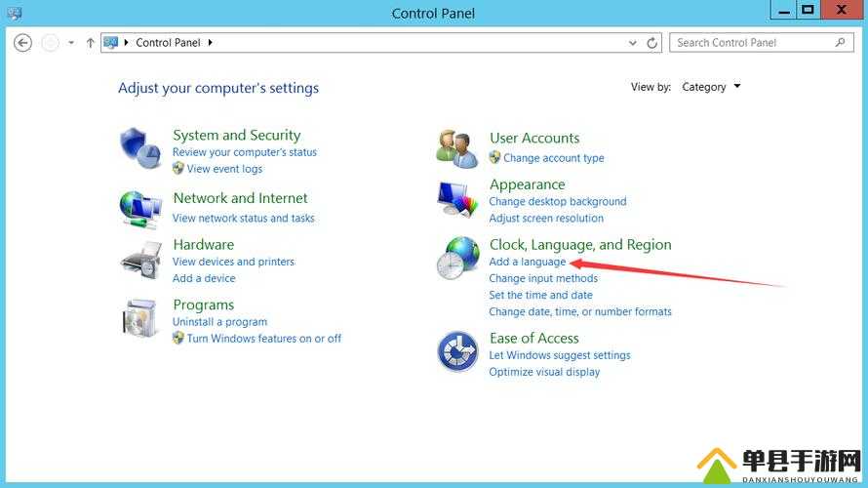The height and width of the screenshot is (488, 868).
Task: Open the Programs disc box icon
Action: pos(139,318)
